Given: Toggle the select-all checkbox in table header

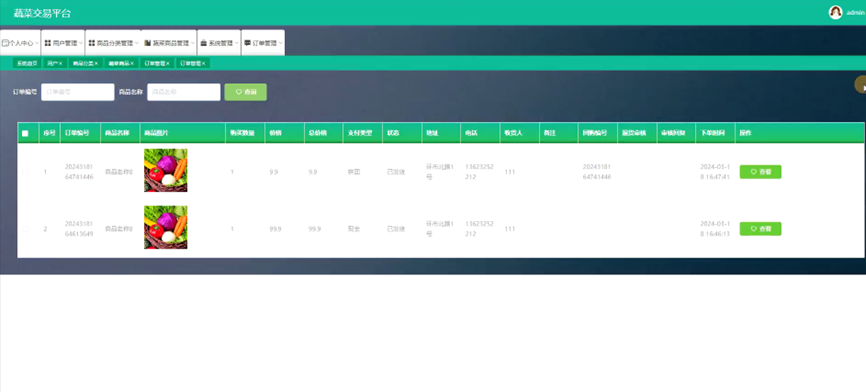Looking at the screenshot, I should (x=25, y=133).
